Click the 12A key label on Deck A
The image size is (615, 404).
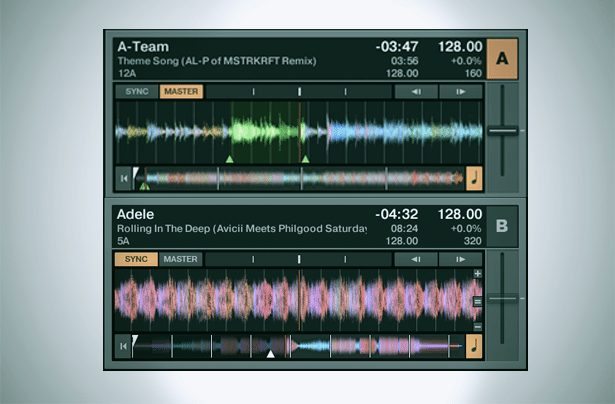coord(127,73)
